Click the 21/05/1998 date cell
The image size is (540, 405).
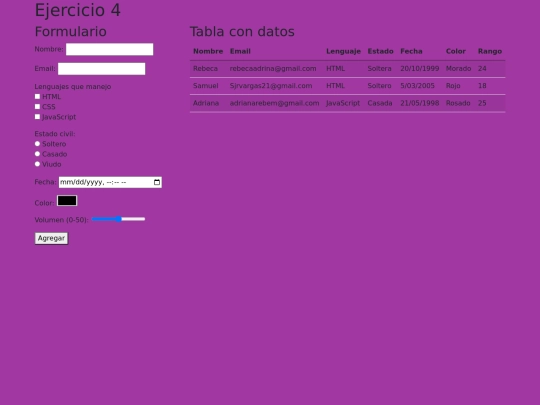click(419, 103)
